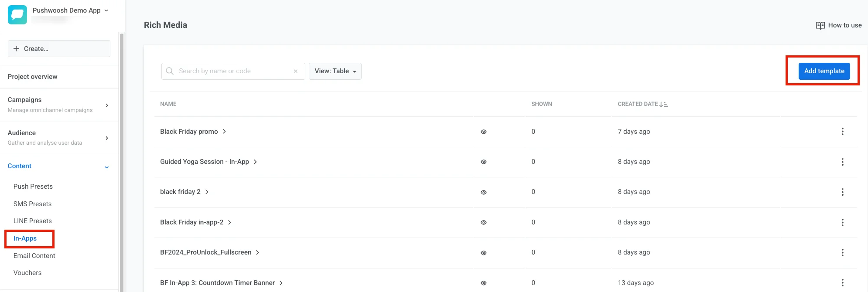This screenshot has height=292, width=868.
Task: Go to Push Presets in the sidebar
Action: click(x=33, y=187)
